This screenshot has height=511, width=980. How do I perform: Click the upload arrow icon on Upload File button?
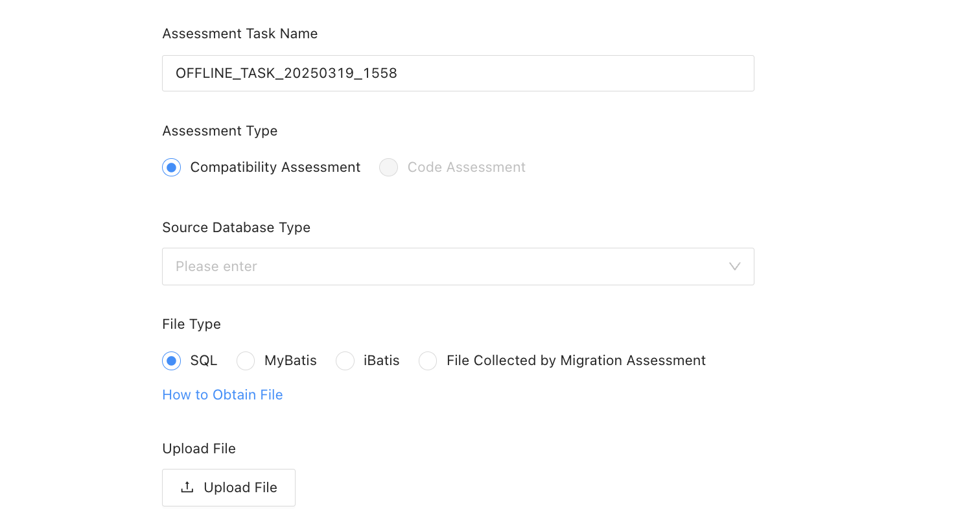point(187,487)
